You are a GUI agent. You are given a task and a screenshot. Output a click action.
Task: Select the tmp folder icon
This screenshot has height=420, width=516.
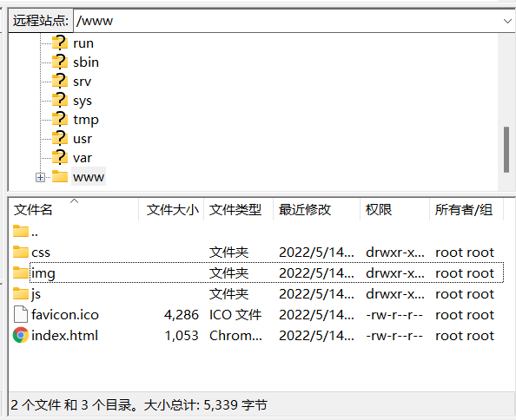[x=60, y=119]
